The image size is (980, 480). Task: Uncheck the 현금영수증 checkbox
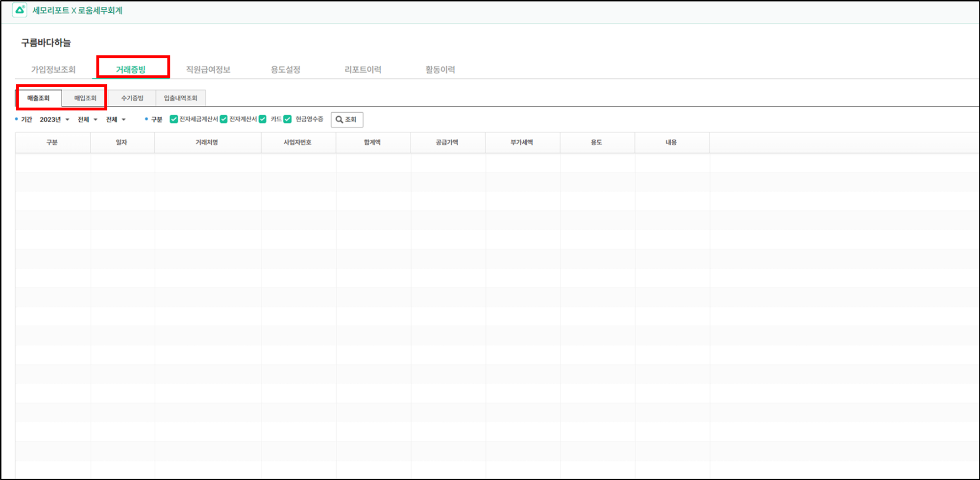coord(288,119)
